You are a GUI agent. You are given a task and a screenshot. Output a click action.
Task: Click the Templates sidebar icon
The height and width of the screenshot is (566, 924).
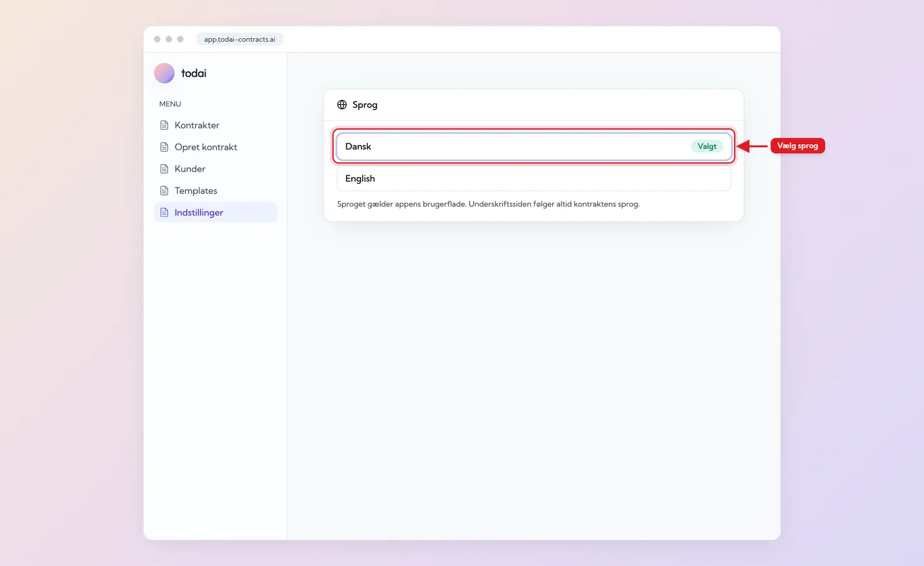click(164, 191)
